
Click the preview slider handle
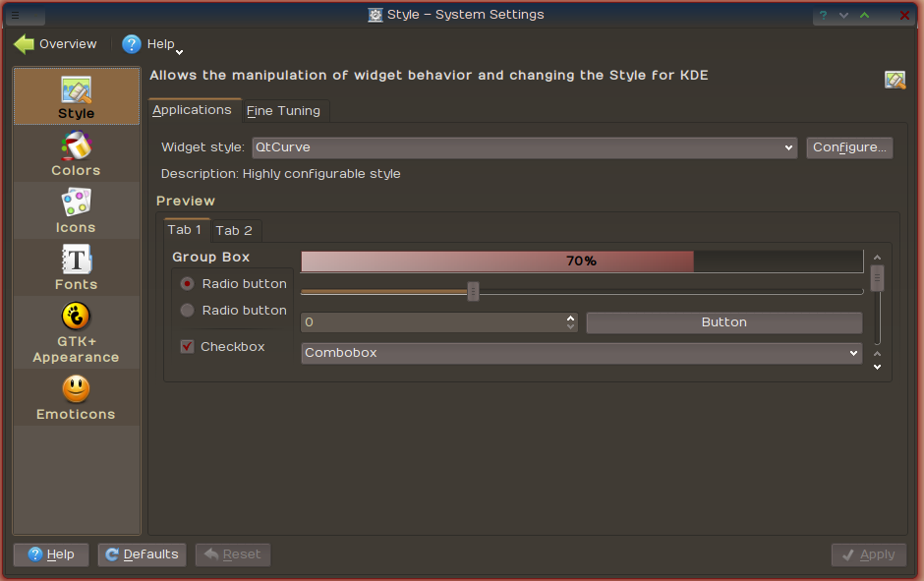(473, 291)
